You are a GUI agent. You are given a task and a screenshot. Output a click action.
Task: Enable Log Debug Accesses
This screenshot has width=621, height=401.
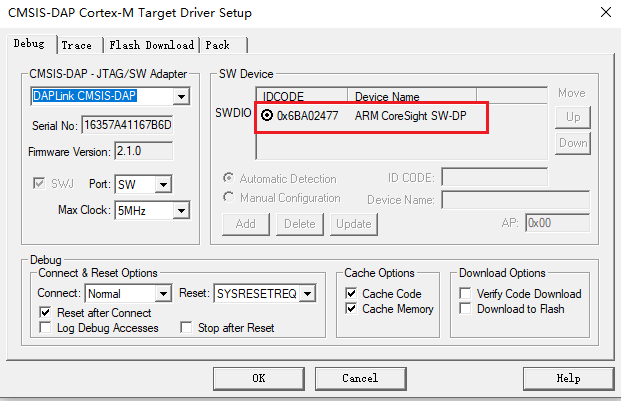click(x=45, y=328)
